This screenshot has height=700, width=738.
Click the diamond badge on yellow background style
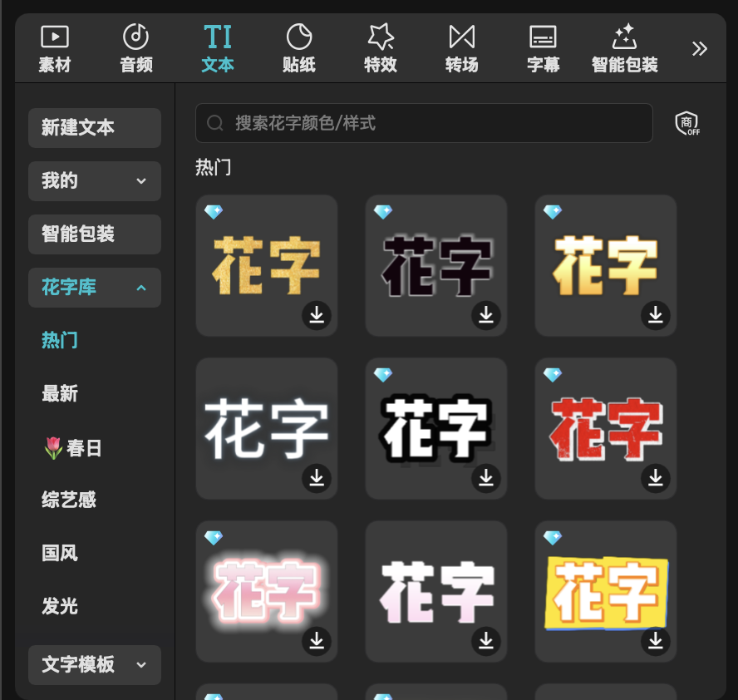point(552,538)
